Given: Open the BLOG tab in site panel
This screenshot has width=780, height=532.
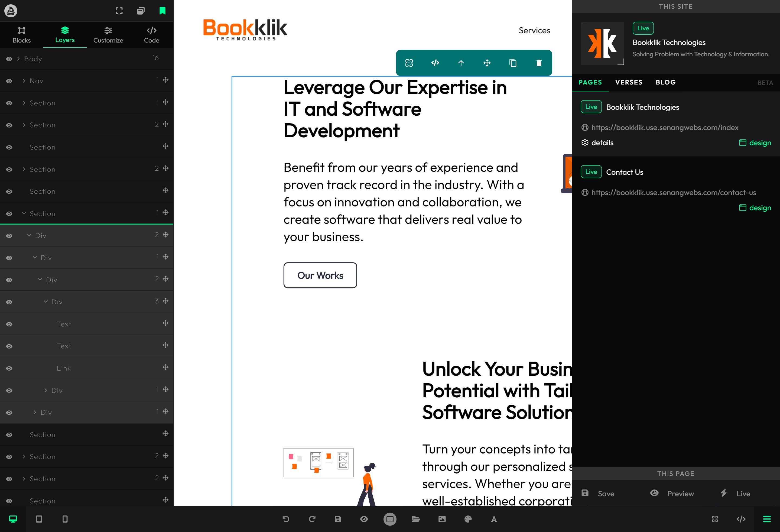Looking at the screenshot, I should tap(665, 82).
